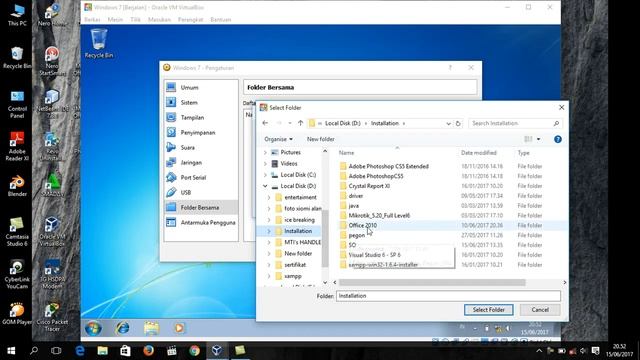
Task: Click the navigation tree vertical scrollbar
Action: 325,238
